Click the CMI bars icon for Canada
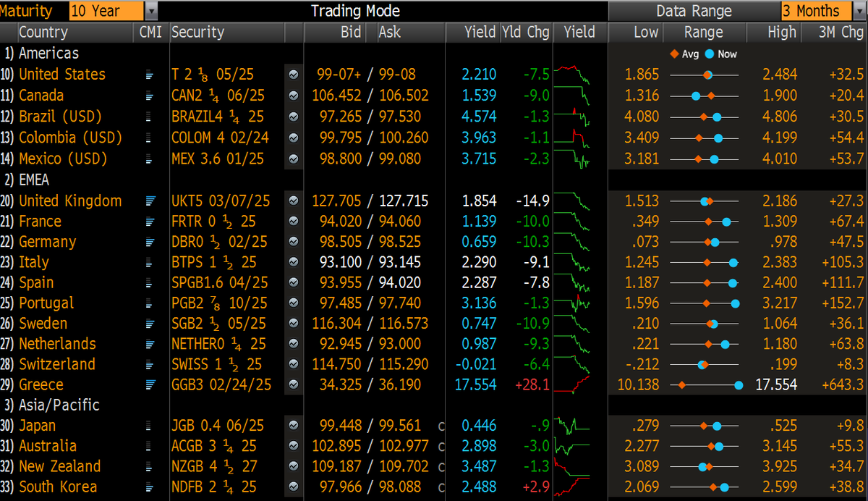This screenshot has width=868, height=501. pos(150,96)
